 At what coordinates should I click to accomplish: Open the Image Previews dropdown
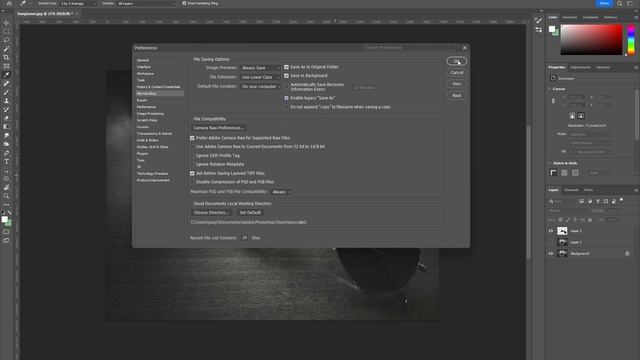(260, 68)
